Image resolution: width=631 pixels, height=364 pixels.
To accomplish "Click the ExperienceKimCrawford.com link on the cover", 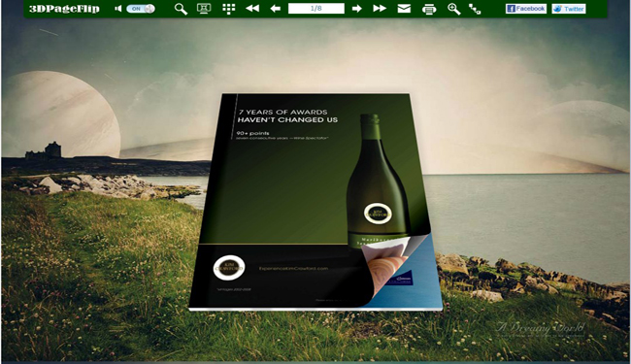I will point(293,268).
